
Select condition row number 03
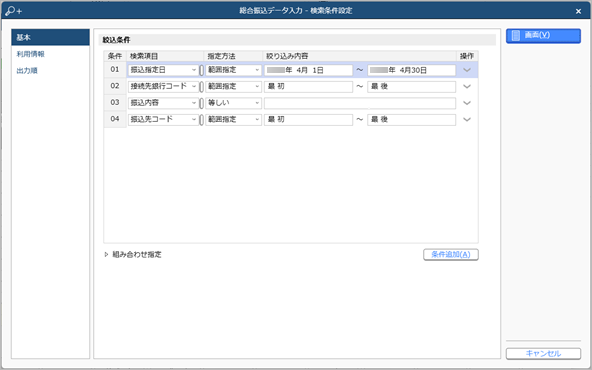pos(115,103)
